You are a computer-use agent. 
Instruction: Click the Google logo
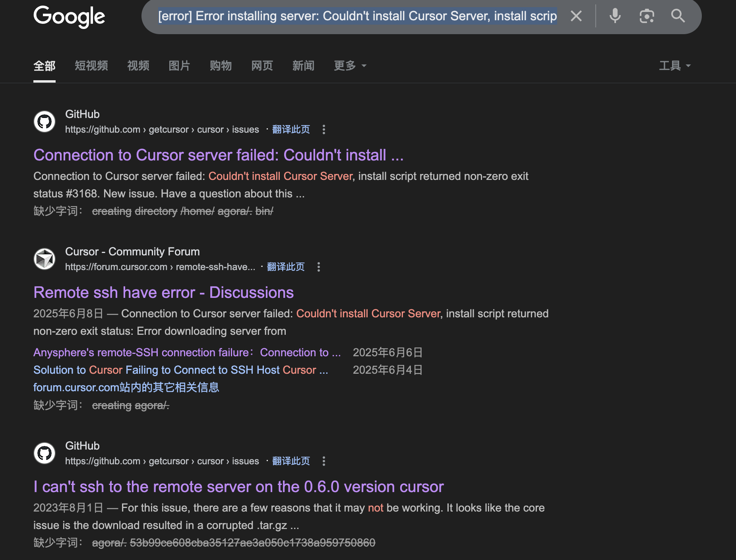click(x=69, y=17)
